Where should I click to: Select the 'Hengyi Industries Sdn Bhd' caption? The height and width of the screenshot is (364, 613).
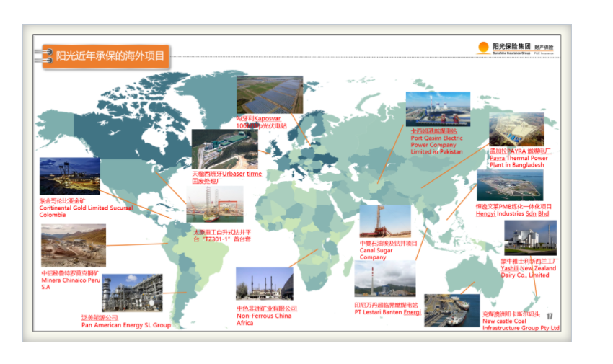[x=512, y=213]
